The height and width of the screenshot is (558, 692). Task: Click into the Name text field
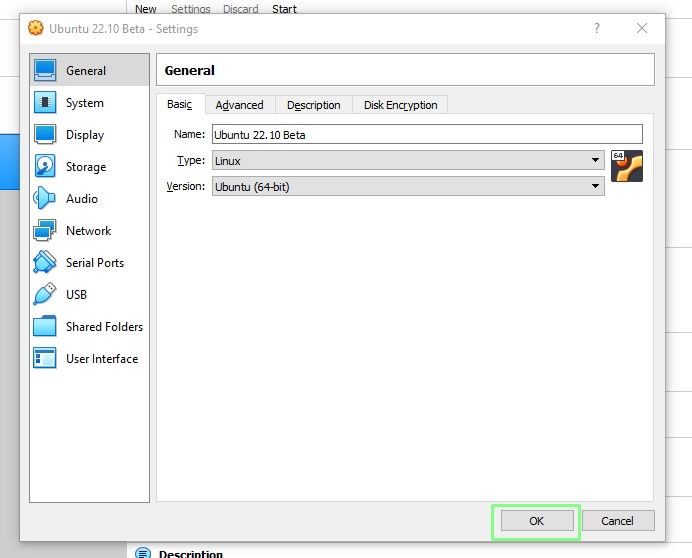pos(427,134)
